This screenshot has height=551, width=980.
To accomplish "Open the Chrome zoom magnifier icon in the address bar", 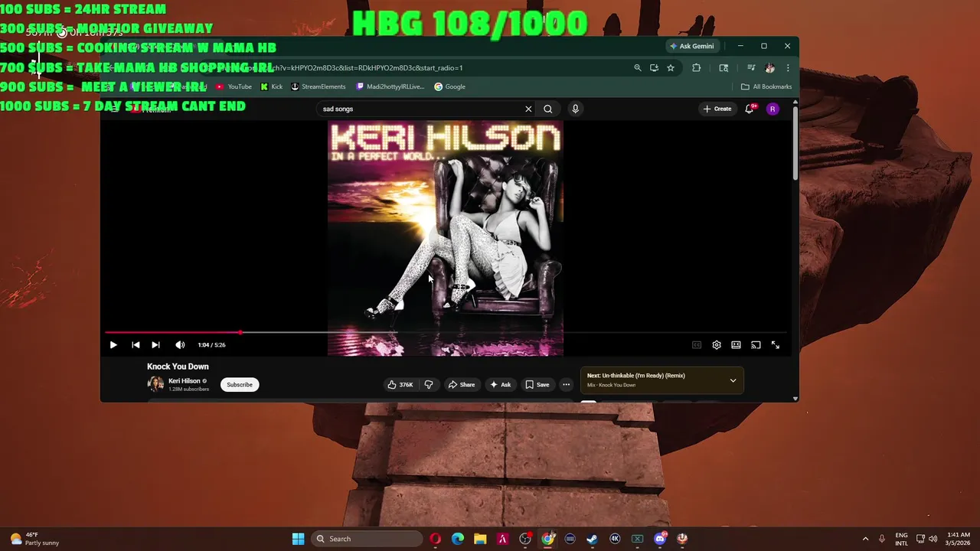I will [x=637, y=68].
